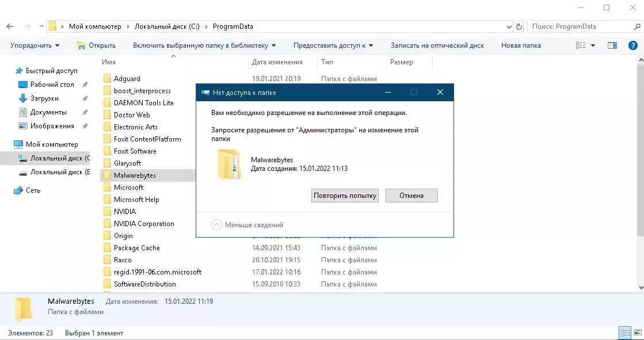Open the view options dropdown arrow
The height and width of the screenshot is (340, 644).
pos(593,45)
